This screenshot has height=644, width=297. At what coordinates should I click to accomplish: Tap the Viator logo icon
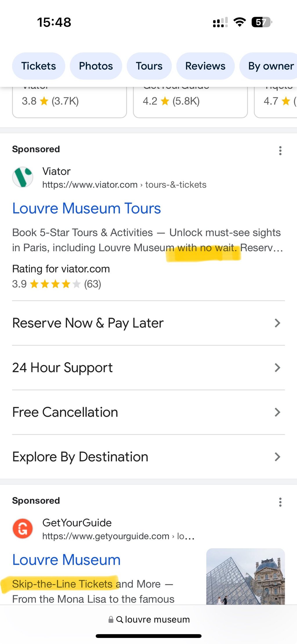(23, 177)
